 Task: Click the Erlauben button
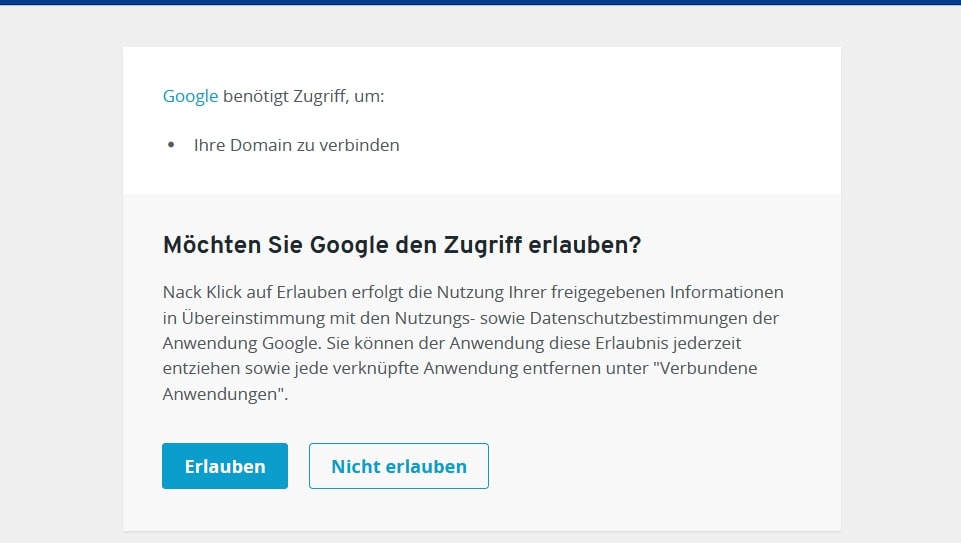225,466
